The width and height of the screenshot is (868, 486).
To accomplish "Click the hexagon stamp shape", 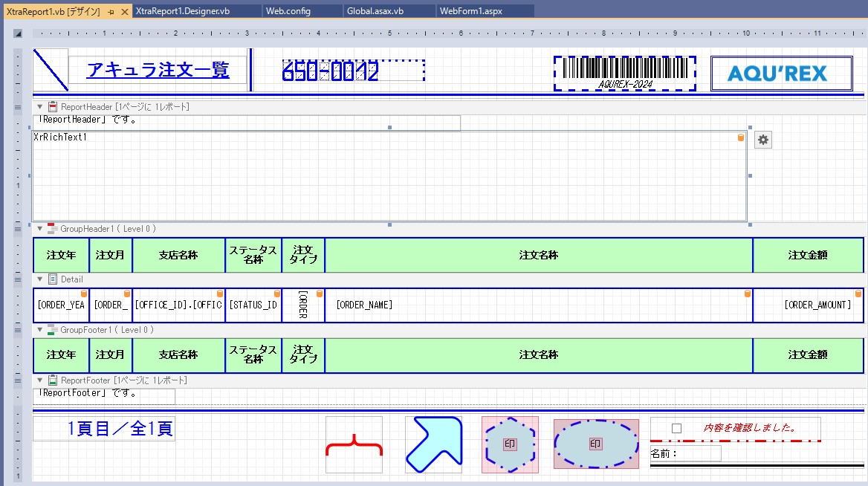I will 510,444.
